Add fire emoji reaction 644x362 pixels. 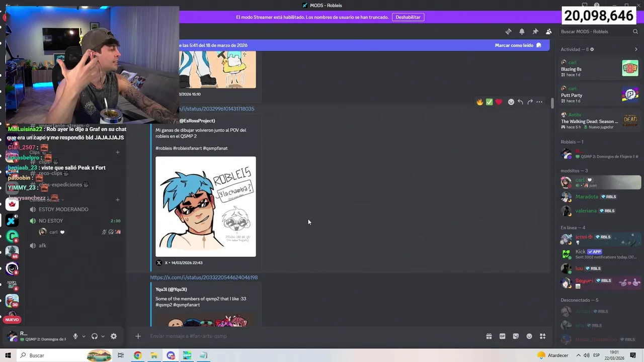(x=480, y=102)
